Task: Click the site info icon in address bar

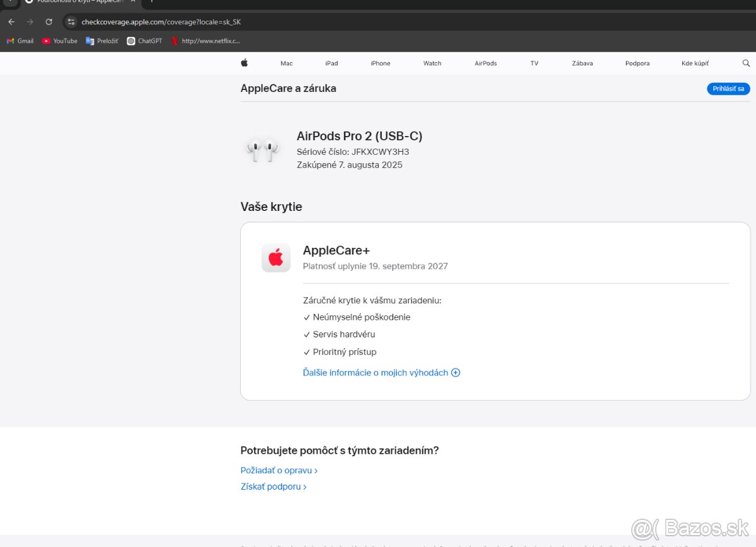Action: coord(71,22)
